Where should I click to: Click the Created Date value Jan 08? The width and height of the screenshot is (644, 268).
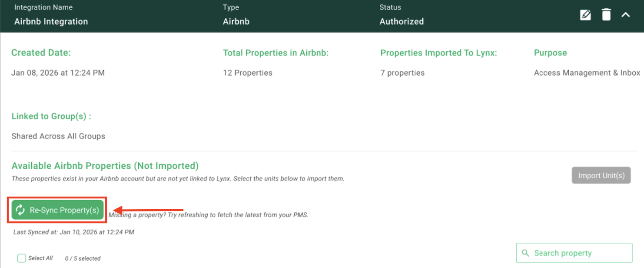tap(58, 73)
